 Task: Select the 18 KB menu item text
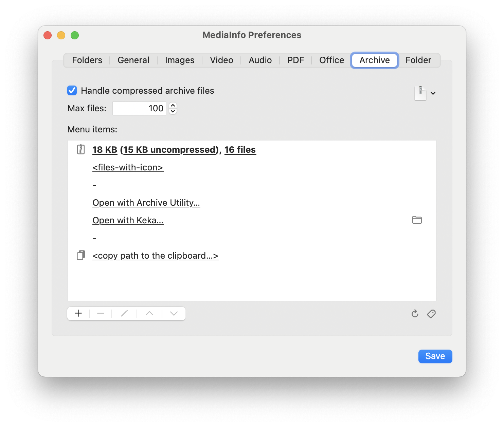click(105, 150)
